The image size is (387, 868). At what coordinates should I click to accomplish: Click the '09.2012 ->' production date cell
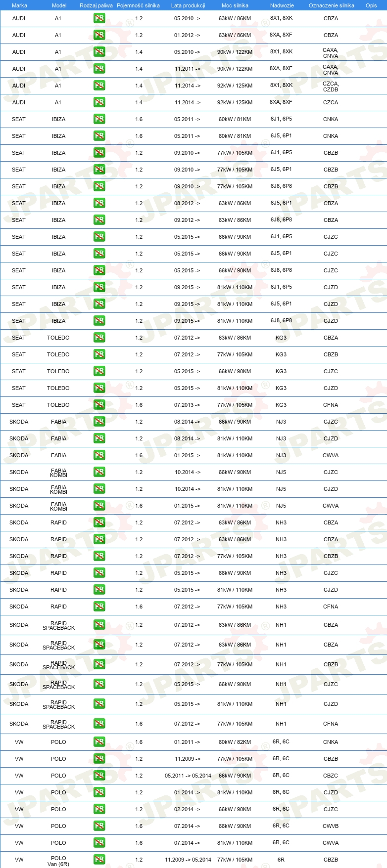pyautogui.click(x=187, y=220)
